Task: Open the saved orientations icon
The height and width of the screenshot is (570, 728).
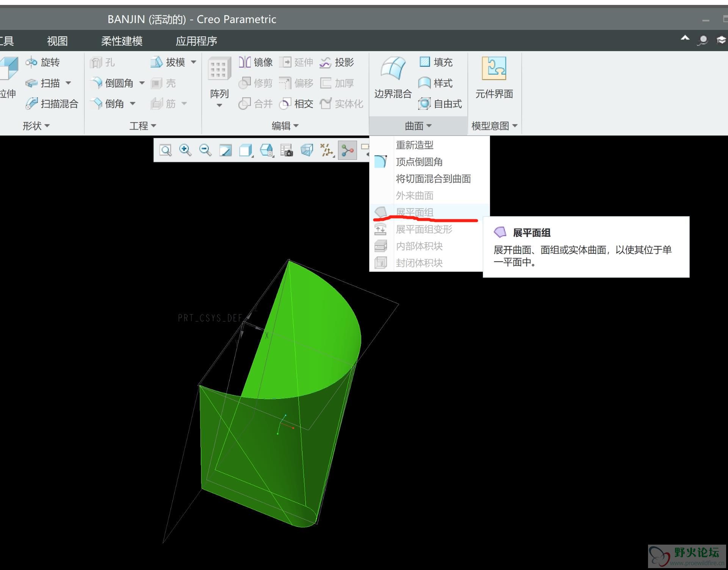Action: [266, 150]
